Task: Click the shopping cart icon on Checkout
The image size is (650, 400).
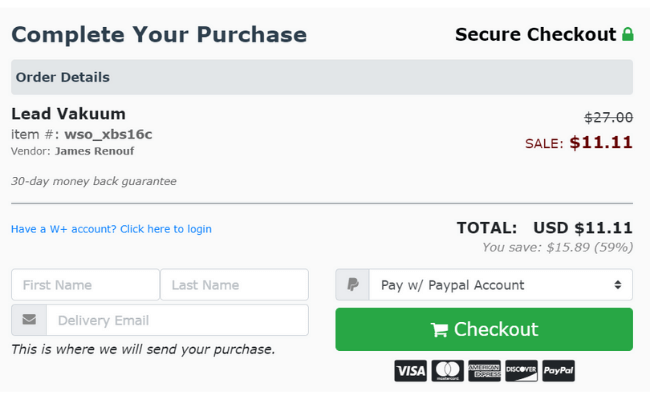Action: 439,330
